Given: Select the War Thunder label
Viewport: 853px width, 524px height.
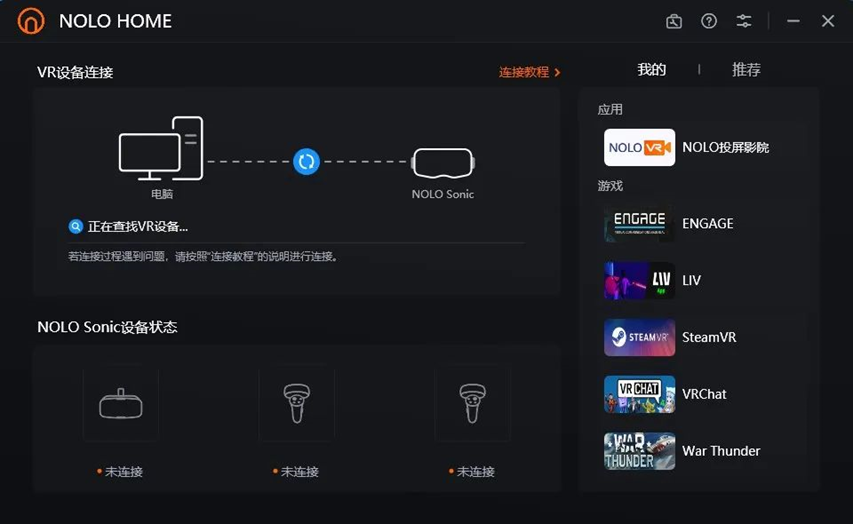Looking at the screenshot, I should (721, 451).
